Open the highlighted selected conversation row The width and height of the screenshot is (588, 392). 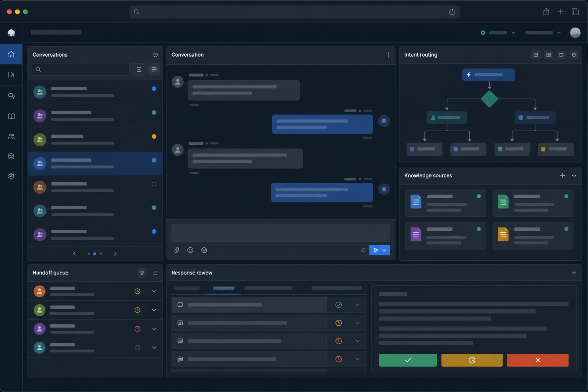click(x=95, y=163)
